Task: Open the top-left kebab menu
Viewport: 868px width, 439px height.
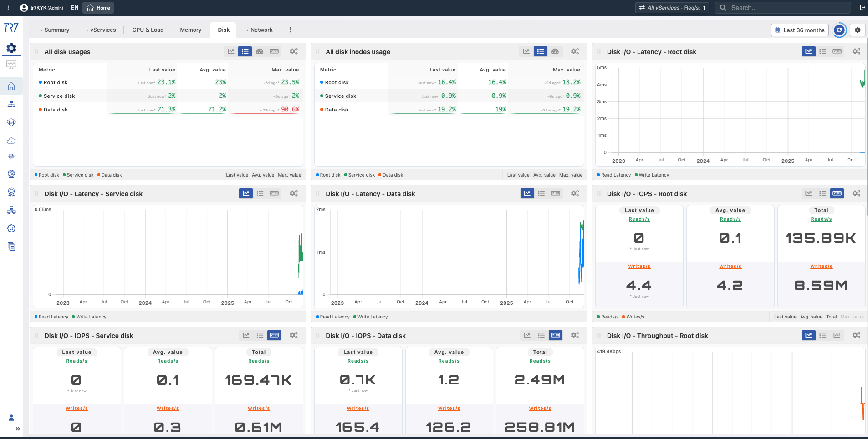Action: coord(8,8)
